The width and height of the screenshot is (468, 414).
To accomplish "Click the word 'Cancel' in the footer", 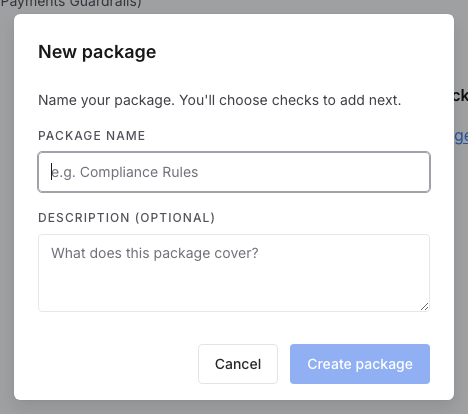I will (238, 364).
